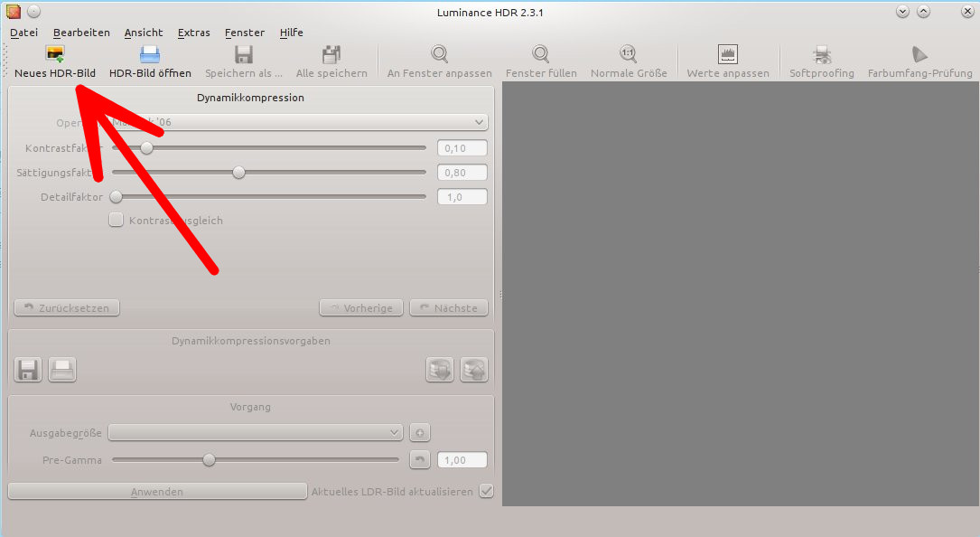Viewport: 980px width, 537px height.
Task: Open the Bearbeiten menu
Action: point(81,33)
